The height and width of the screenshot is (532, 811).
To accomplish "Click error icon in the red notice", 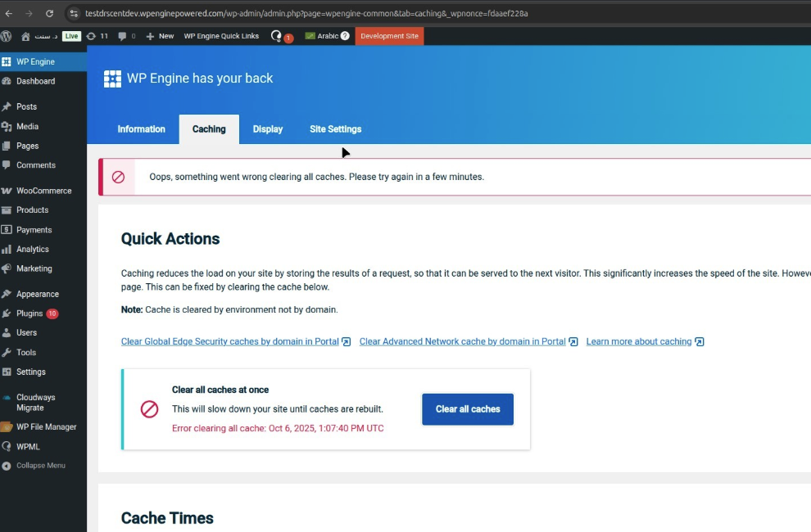I will 119,177.
